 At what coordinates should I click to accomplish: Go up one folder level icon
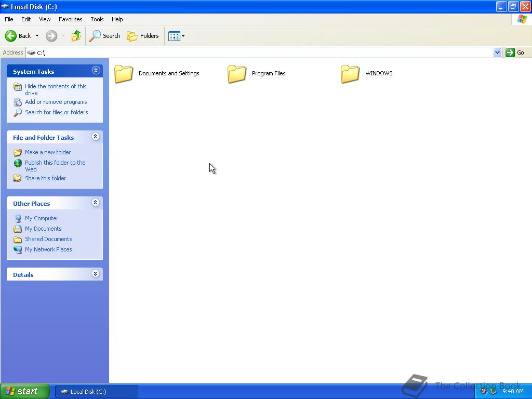pos(76,36)
